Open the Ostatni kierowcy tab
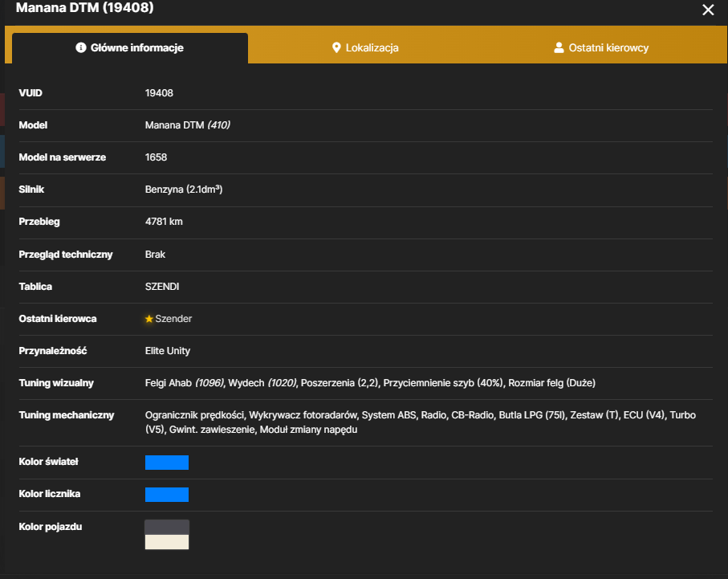The image size is (728, 579). 601,48
